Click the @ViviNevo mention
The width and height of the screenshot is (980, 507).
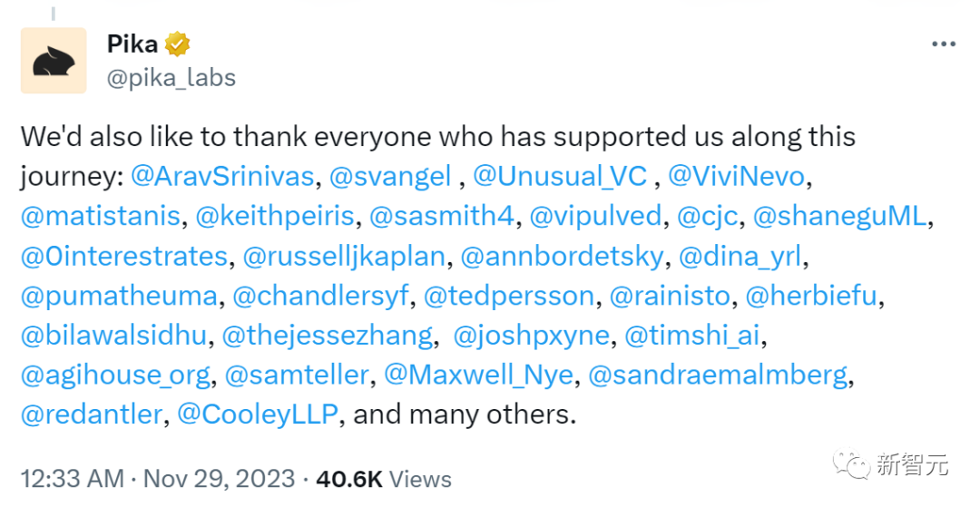[x=738, y=176]
